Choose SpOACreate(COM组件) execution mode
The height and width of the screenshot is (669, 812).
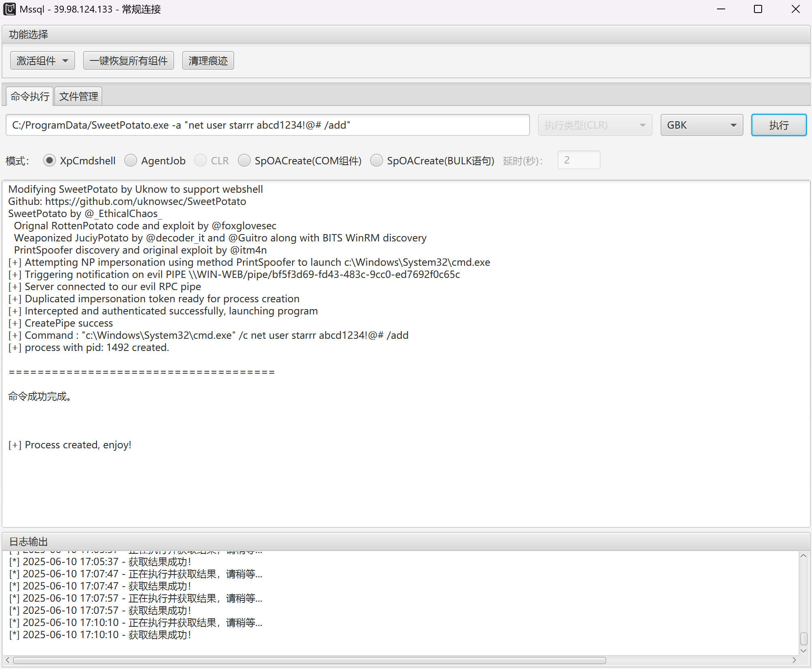click(x=244, y=161)
